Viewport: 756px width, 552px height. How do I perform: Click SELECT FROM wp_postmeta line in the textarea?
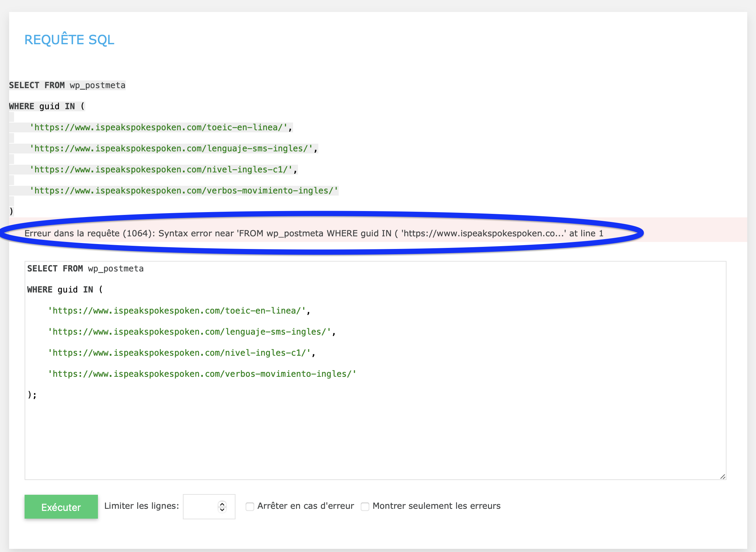tap(85, 269)
